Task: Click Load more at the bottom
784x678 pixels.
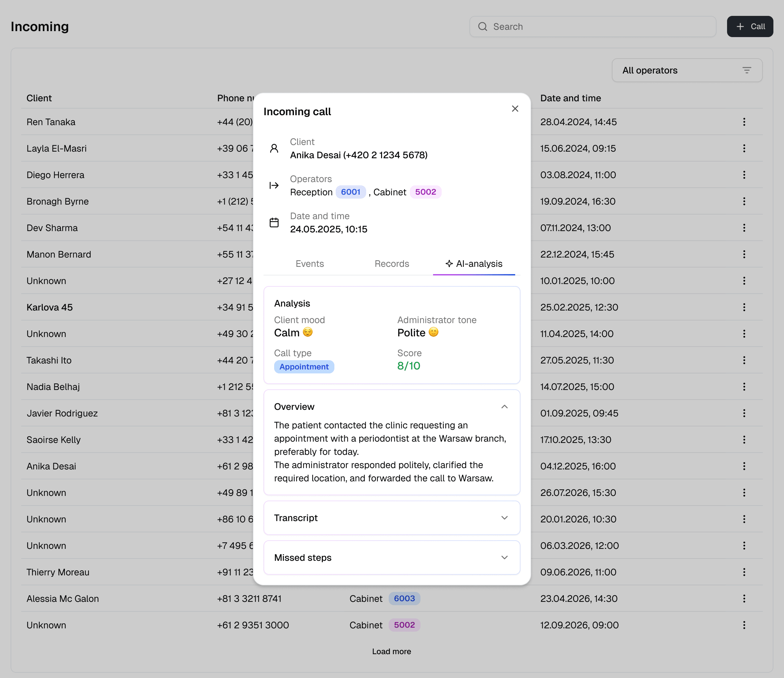Action: pyautogui.click(x=391, y=652)
